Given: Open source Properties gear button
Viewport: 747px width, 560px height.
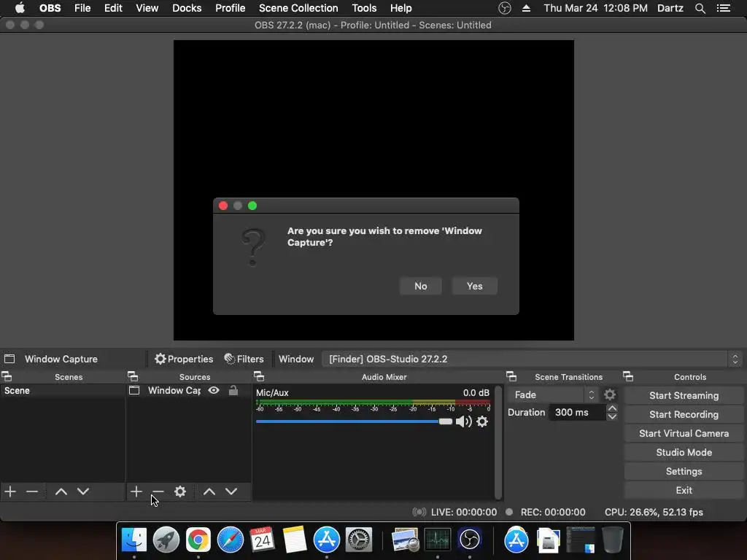Looking at the screenshot, I should point(184,359).
